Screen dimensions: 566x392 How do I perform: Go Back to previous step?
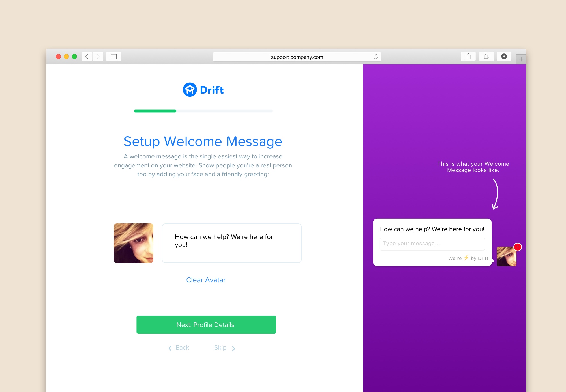(x=179, y=348)
